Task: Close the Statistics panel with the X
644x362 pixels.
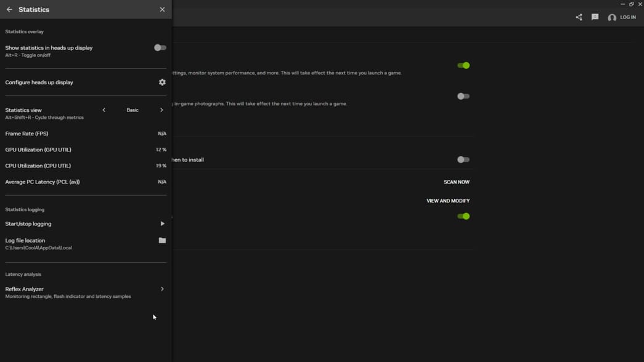Action: (162, 9)
